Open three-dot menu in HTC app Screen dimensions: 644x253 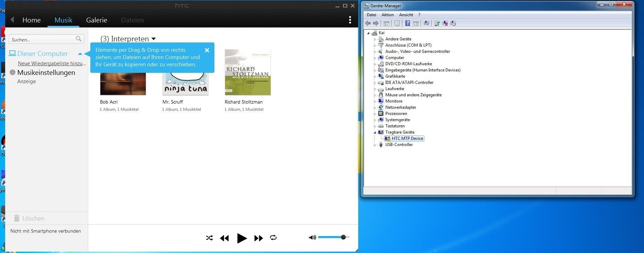[350, 20]
